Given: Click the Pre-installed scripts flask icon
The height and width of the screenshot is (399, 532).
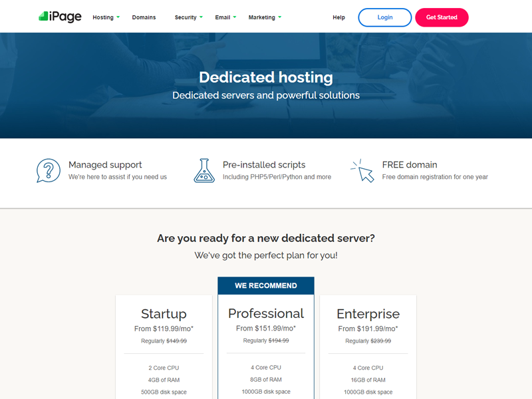Looking at the screenshot, I should [204, 170].
